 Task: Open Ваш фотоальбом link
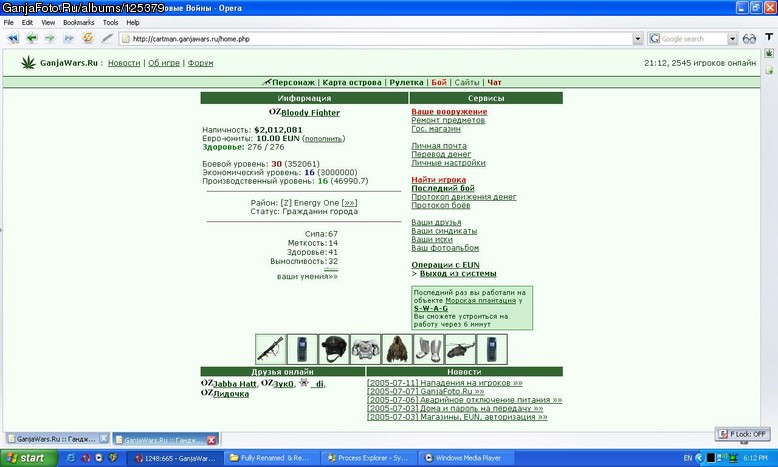[445, 248]
